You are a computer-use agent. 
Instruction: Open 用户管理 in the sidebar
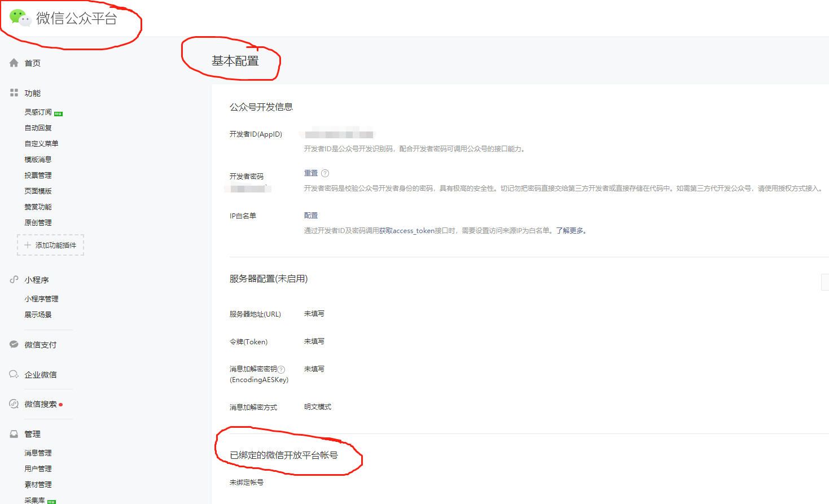(38, 469)
